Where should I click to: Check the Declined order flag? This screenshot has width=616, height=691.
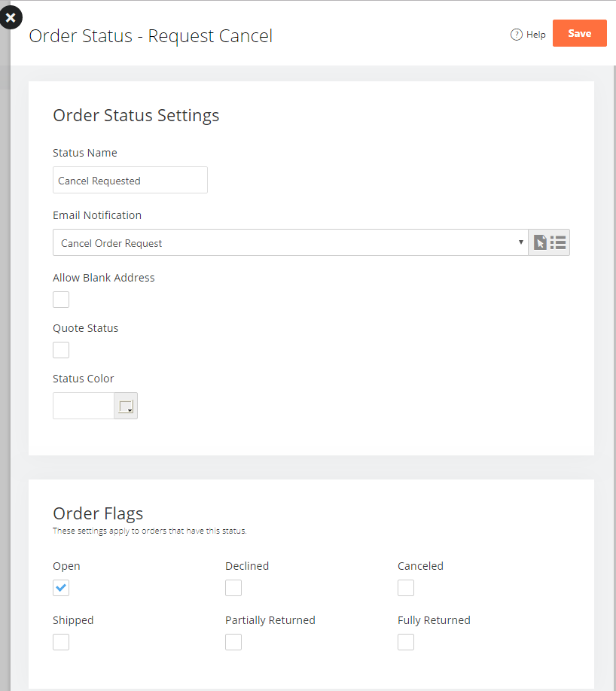[x=233, y=588]
